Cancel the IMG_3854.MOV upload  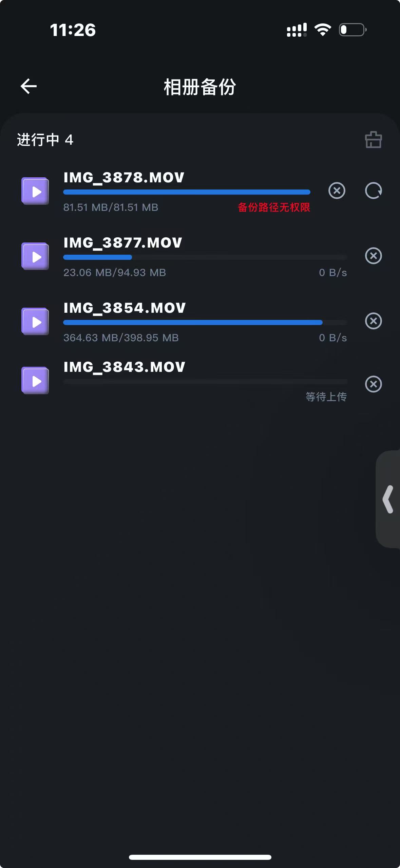373,321
